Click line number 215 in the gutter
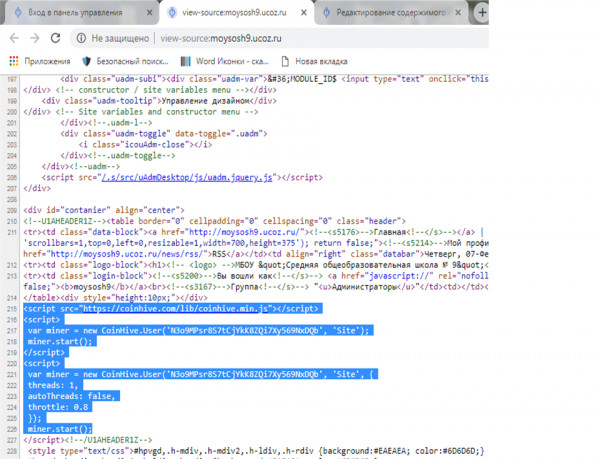This screenshot has height=459, width=600. pos(12,309)
